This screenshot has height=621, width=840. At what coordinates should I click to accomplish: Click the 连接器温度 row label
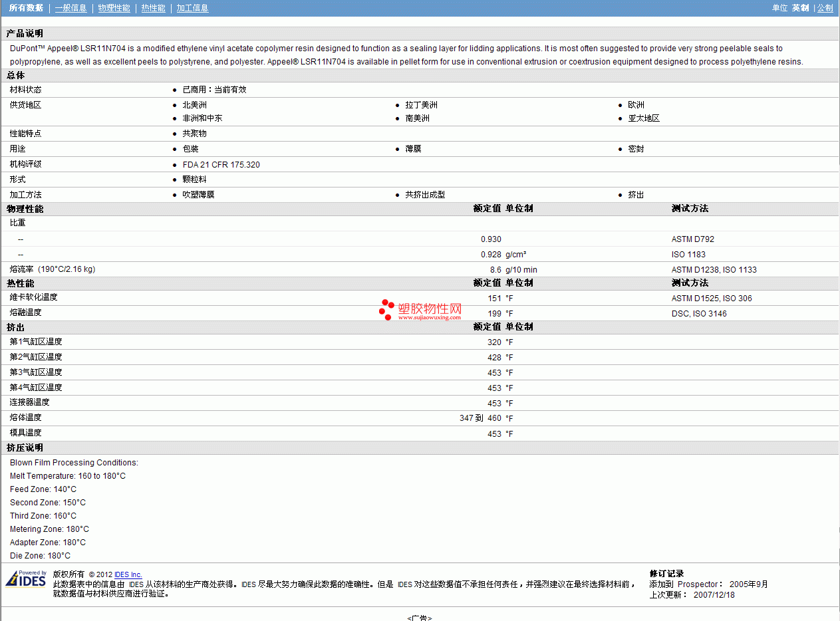point(29,402)
